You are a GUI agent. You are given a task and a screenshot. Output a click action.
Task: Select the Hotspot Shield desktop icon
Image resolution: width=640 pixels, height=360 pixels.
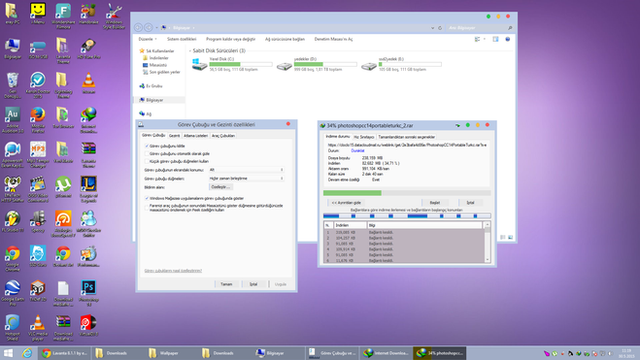[x=13, y=328]
